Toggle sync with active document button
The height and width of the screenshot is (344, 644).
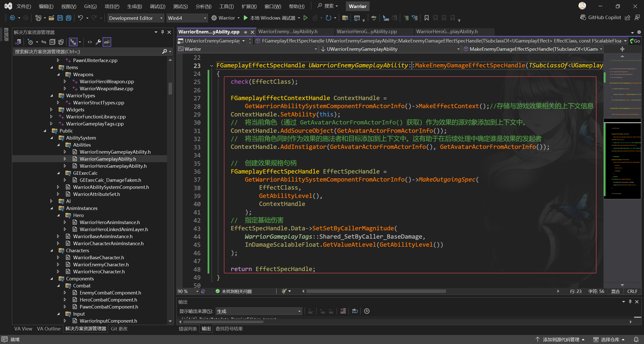(44, 42)
